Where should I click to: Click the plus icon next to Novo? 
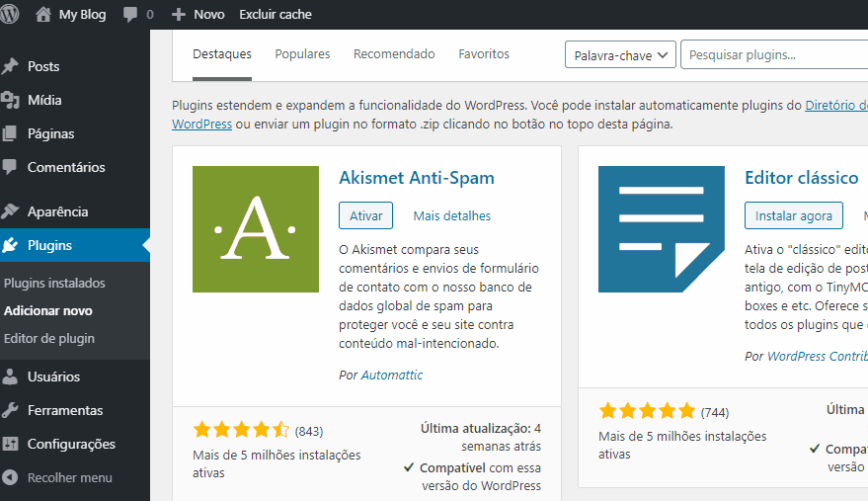[179, 15]
